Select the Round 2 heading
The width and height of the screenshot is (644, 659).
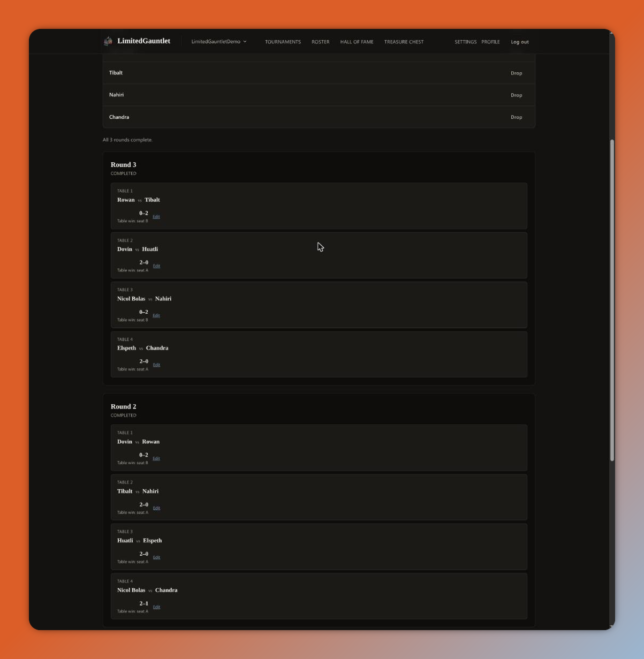point(123,407)
